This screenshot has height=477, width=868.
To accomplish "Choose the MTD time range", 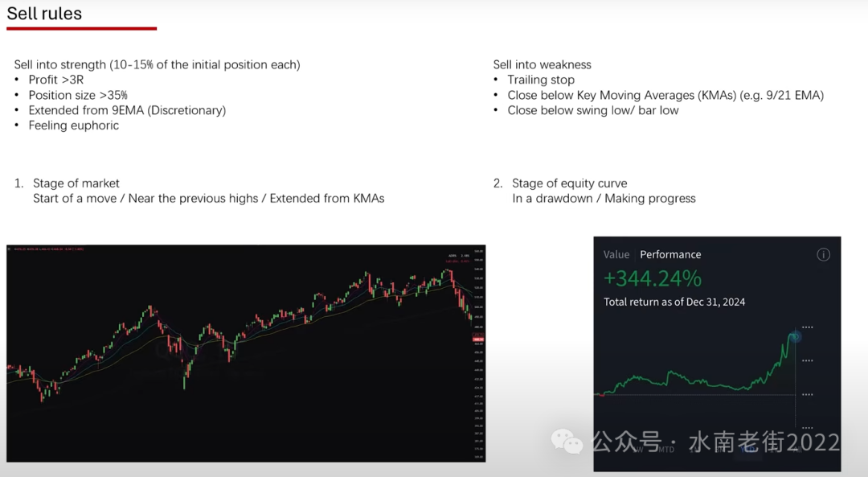I will point(666,450).
